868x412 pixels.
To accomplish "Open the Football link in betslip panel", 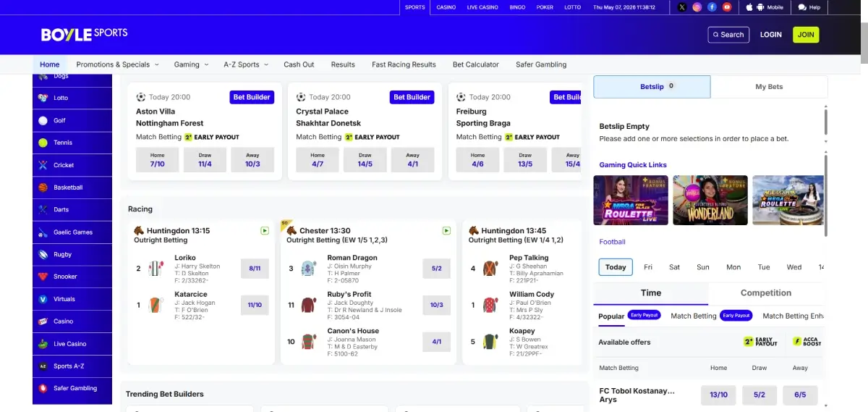I will click(612, 242).
